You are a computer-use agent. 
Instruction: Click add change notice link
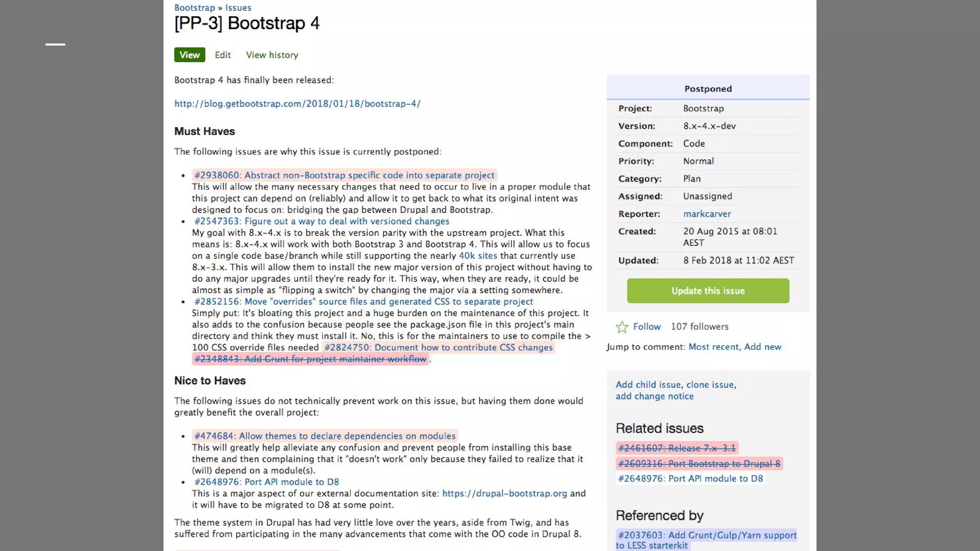point(654,396)
